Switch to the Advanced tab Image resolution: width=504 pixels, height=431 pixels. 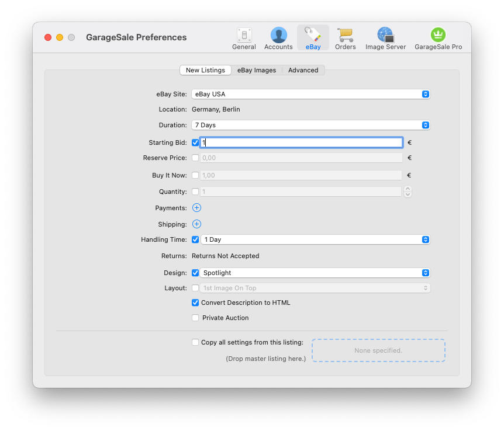(303, 70)
